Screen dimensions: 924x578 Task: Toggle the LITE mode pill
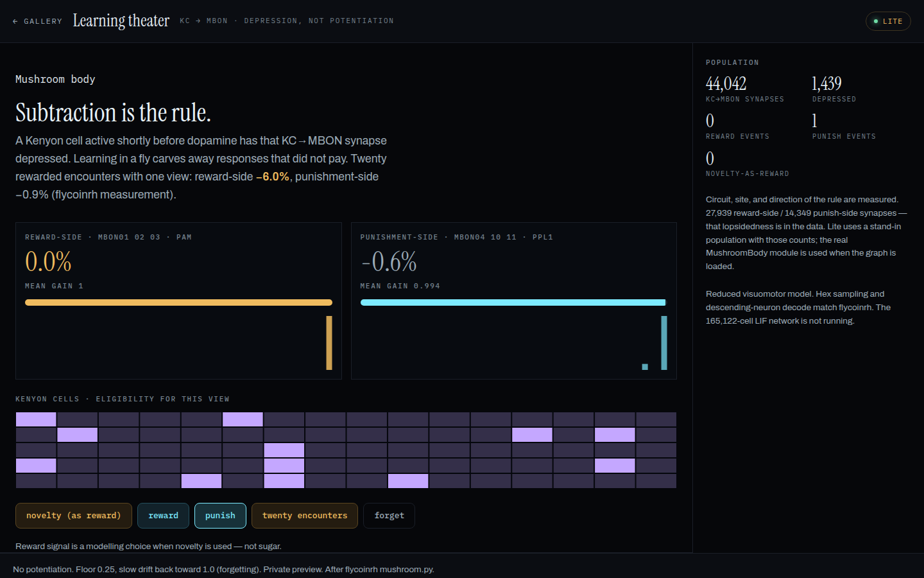tap(888, 21)
